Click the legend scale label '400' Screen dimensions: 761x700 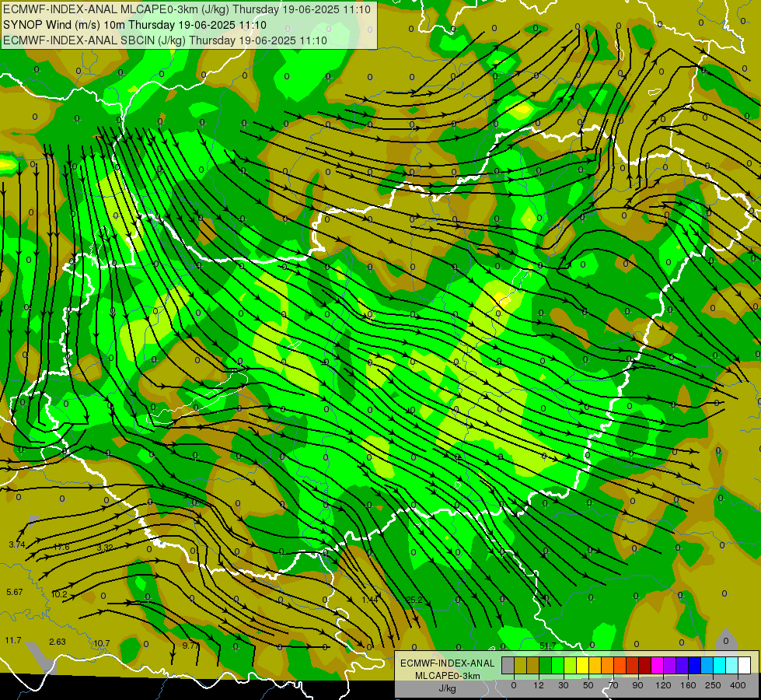[738, 685]
